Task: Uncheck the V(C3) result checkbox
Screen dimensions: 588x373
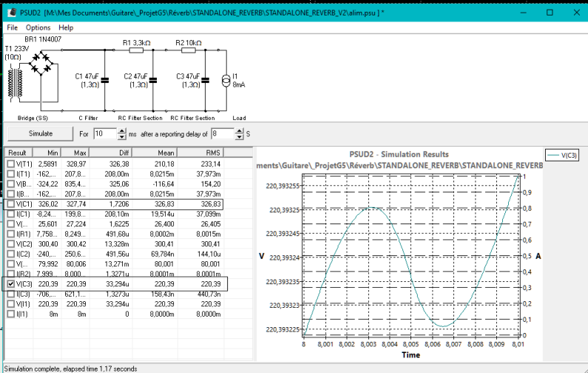Action: point(10,283)
